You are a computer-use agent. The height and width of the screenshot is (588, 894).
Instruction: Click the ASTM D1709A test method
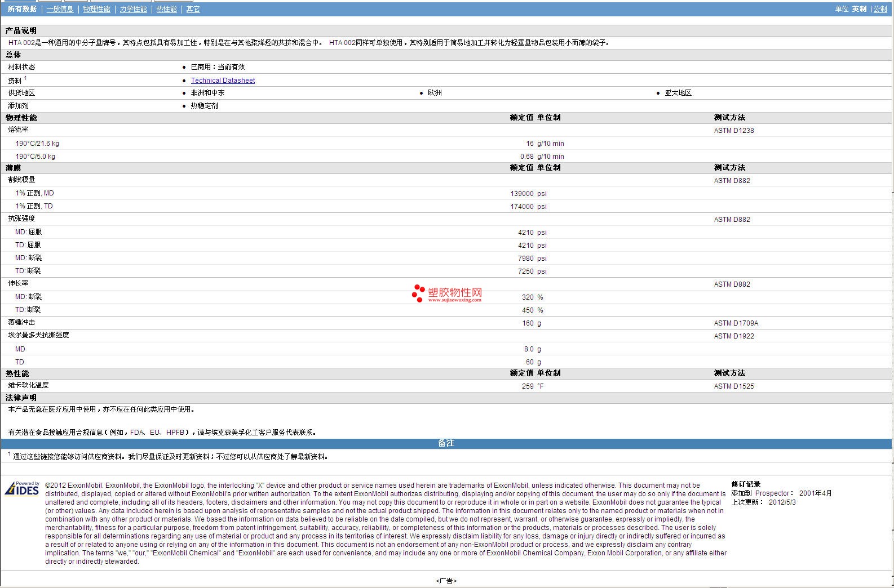736,323
